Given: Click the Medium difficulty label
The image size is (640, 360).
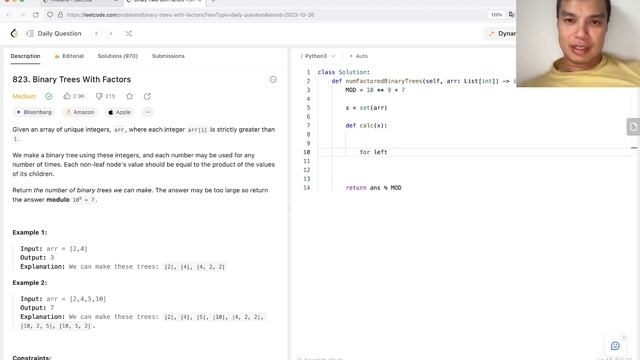Looking at the screenshot, I should pyautogui.click(x=24, y=96).
